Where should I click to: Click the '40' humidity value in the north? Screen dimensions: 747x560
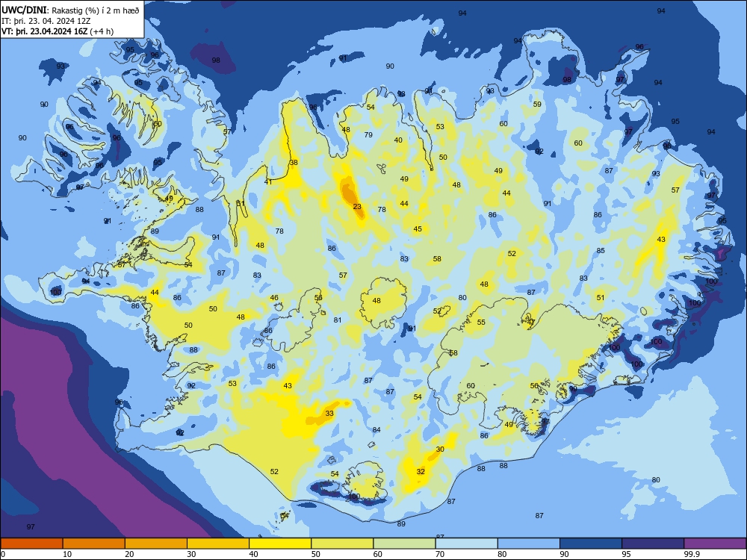pos(398,140)
